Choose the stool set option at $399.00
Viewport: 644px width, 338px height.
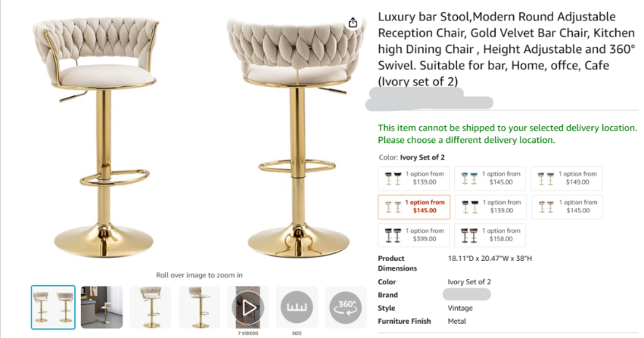(413, 235)
